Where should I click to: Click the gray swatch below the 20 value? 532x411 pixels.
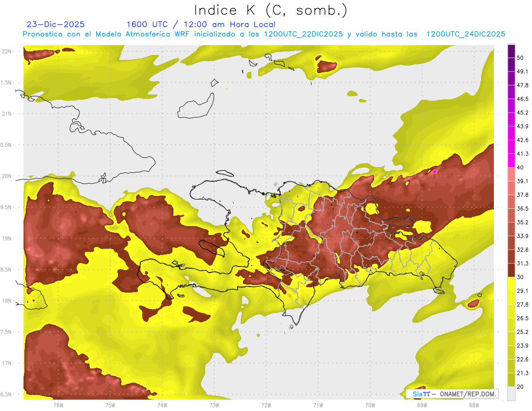[x=511, y=394]
